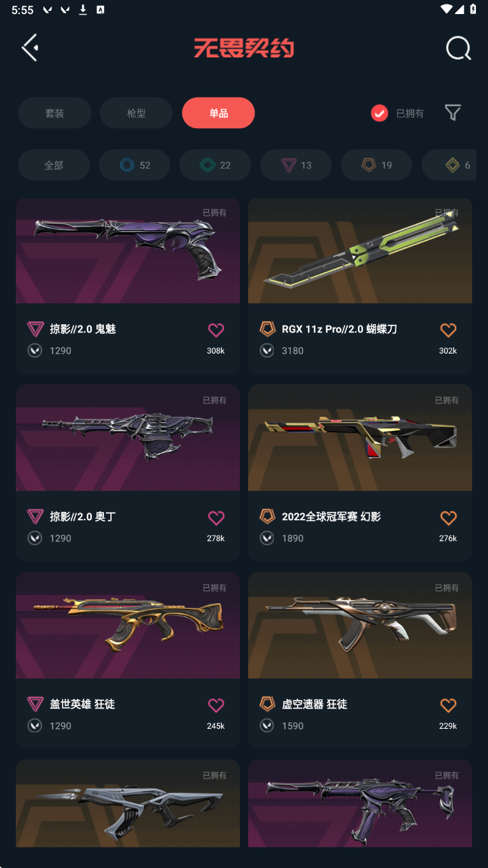The height and width of the screenshot is (868, 488).
Task: Open the 掠影//2.0 鬼魅 pistol image
Action: point(128,251)
